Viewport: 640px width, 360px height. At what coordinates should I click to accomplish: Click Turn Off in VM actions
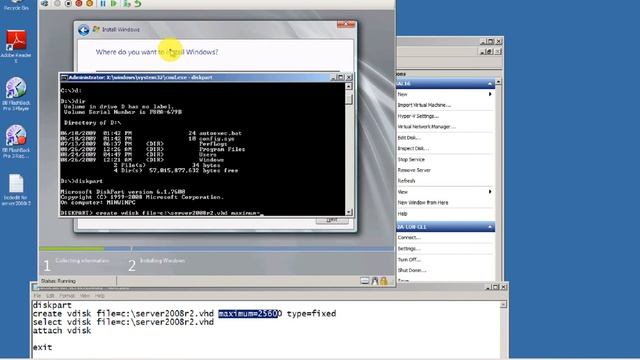click(x=409, y=260)
